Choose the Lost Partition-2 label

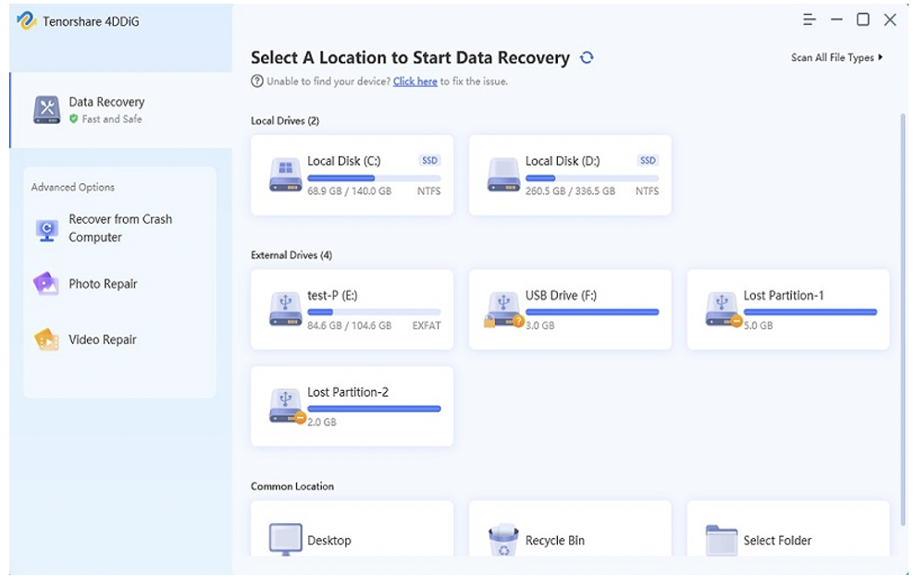tap(348, 392)
